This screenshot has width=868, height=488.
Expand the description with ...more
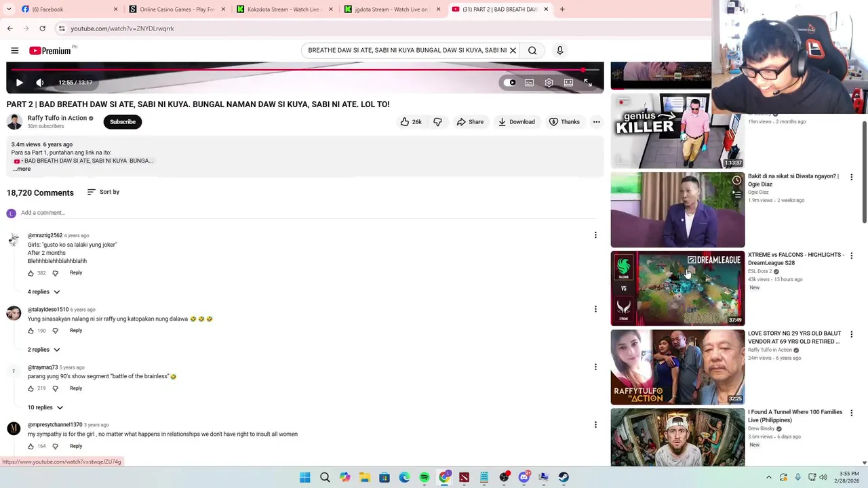pyautogui.click(x=21, y=169)
